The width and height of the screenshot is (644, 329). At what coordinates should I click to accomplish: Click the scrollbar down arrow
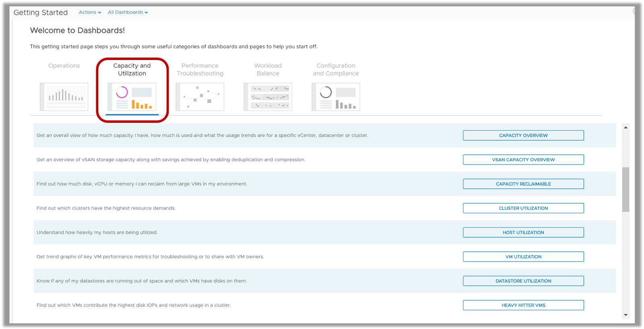pyautogui.click(x=625, y=315)
